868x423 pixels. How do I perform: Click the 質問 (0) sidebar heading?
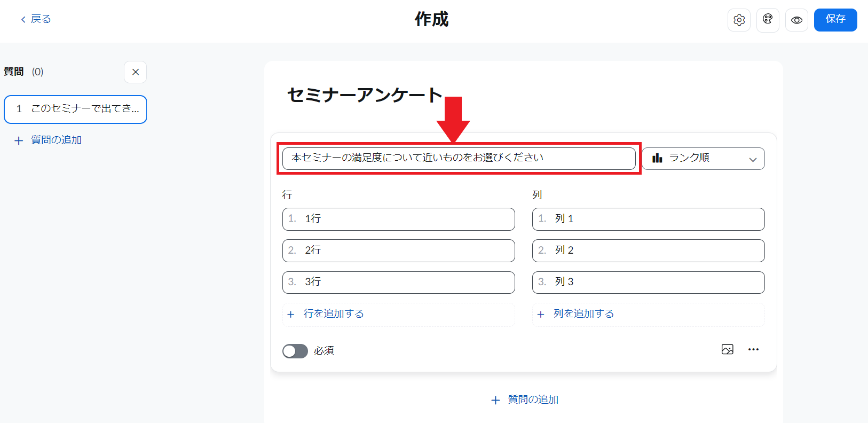click(23, 72)
